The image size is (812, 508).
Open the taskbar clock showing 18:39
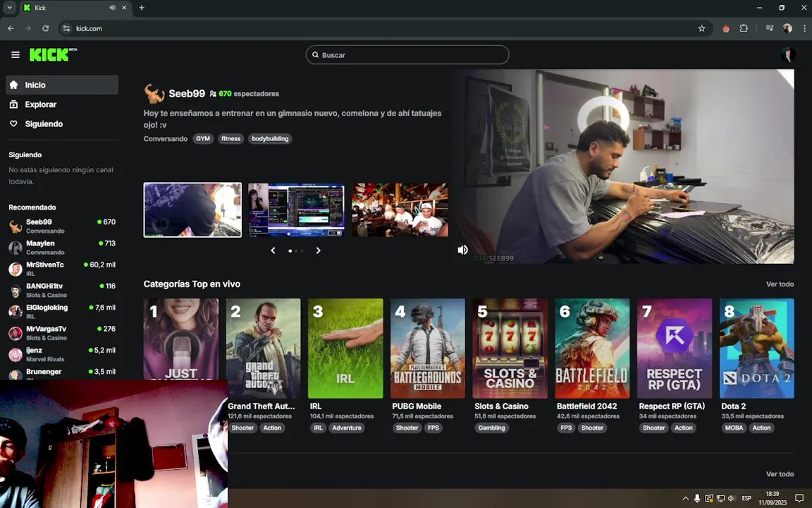tap(772, 498)
